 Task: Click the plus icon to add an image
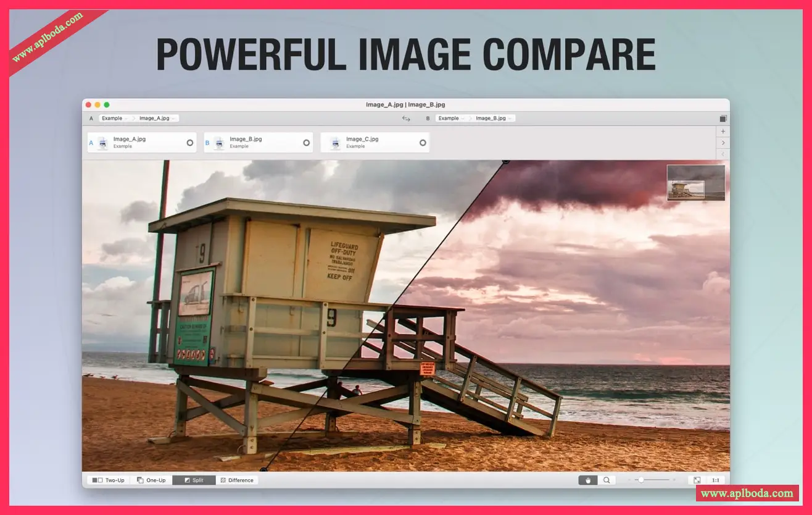[723, 132]
